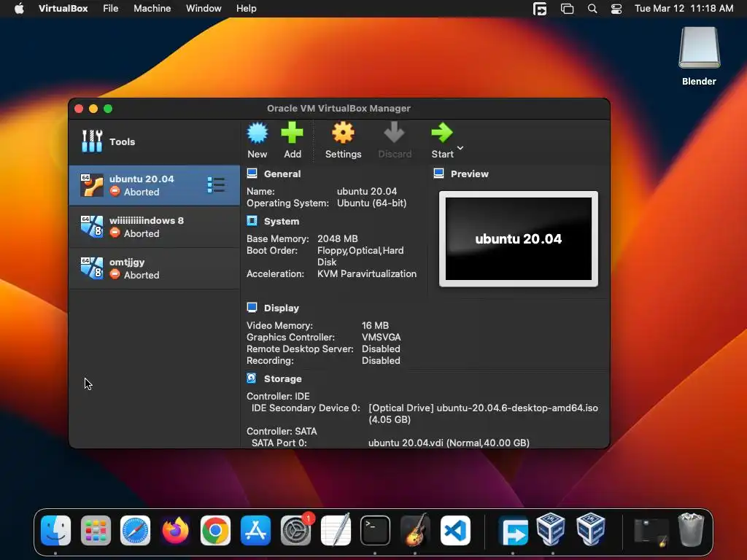Screen dimensions: 747x560
Task: Select the wiiiiiiiiindows 8 virtual machine
Action: point(155,227)
